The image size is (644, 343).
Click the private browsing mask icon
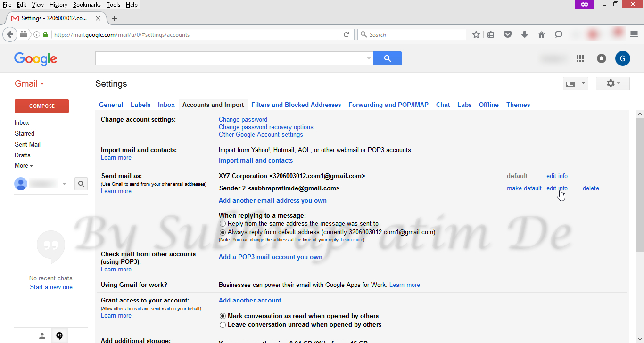tap(585, 4)
